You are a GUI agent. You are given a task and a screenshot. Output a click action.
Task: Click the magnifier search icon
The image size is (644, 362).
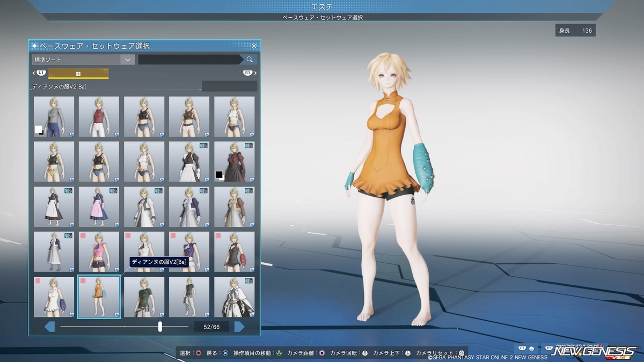coord(250,60)
